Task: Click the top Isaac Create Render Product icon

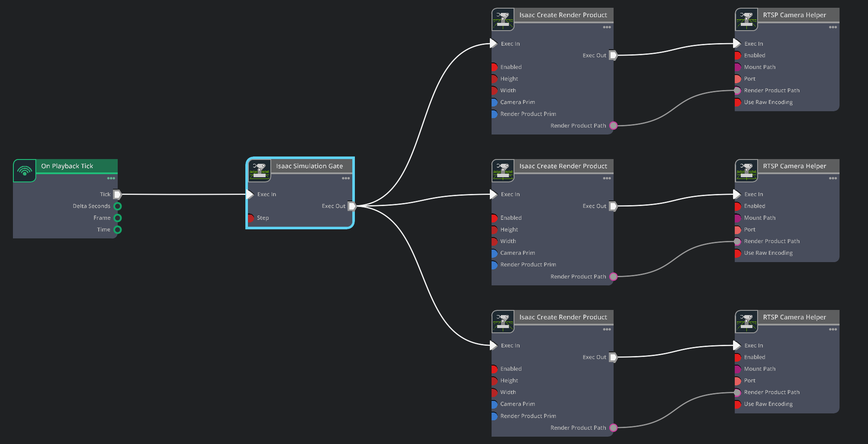Action: pyautogui.click(x=503, y=19)
